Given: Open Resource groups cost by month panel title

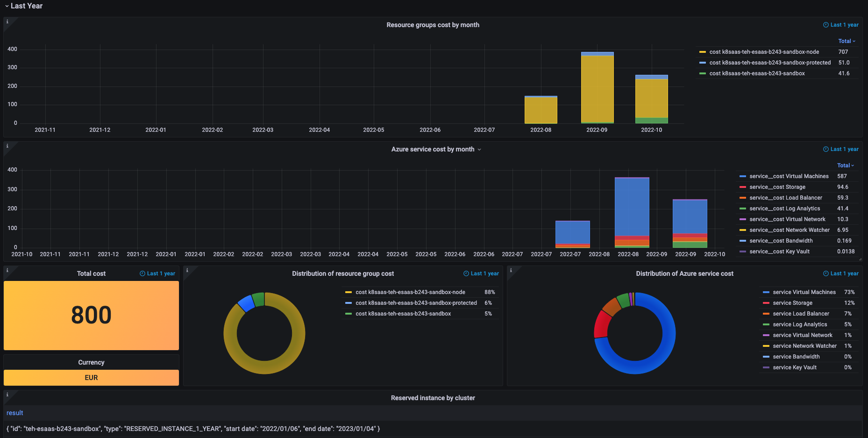Looking at the screenshot, I should [433, 25].
